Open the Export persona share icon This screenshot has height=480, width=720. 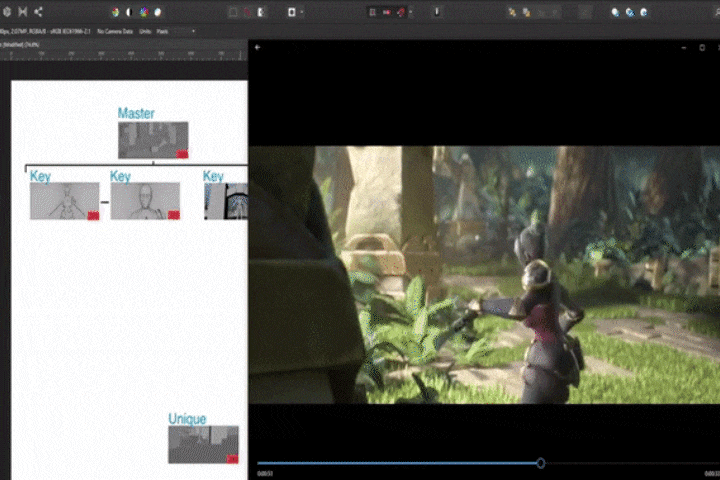38,12
